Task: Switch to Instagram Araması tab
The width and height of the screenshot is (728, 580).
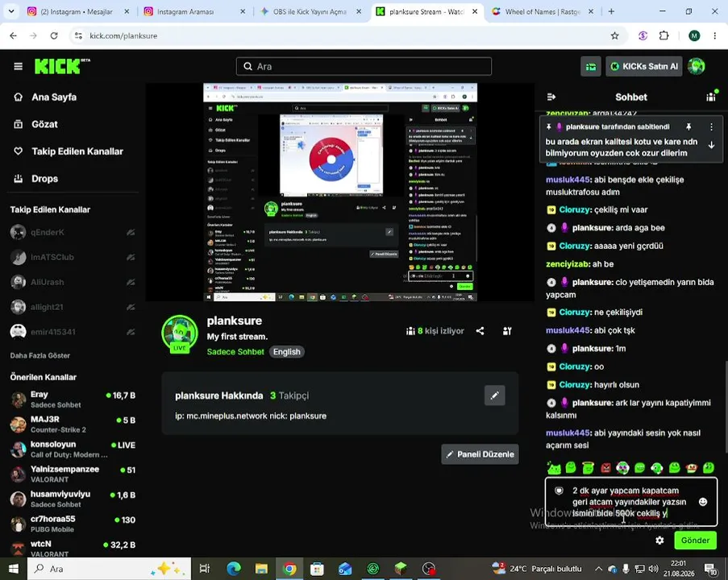Action: coord(194,11)
